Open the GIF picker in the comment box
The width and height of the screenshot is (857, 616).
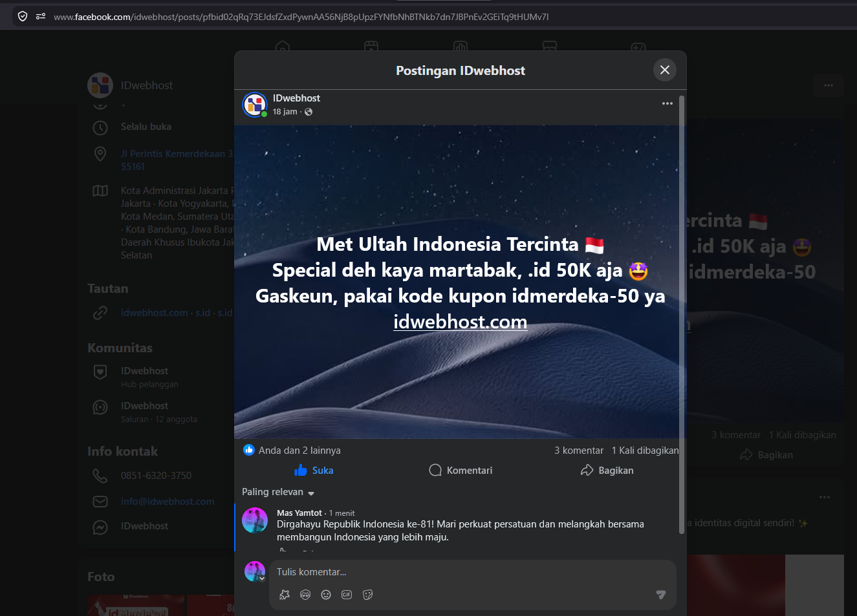pos(347,595)
